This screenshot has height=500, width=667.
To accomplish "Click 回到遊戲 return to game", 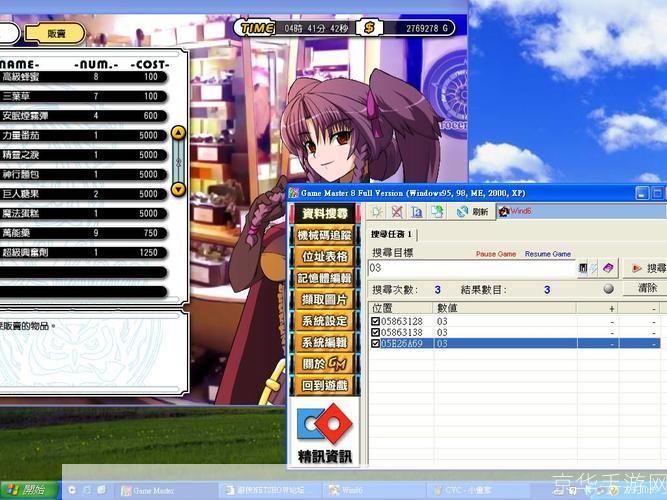I will click(325, 386).
